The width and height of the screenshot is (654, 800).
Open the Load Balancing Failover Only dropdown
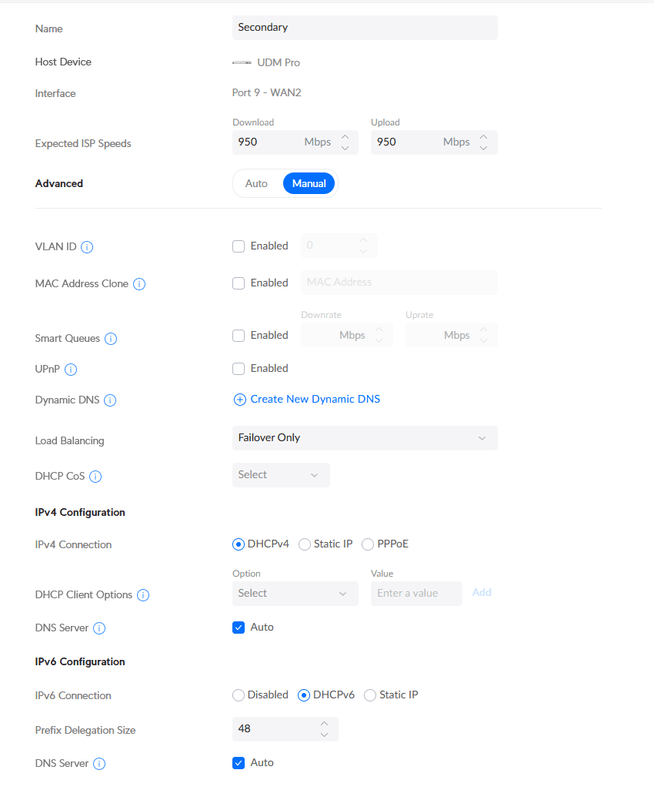coord(365,438)
